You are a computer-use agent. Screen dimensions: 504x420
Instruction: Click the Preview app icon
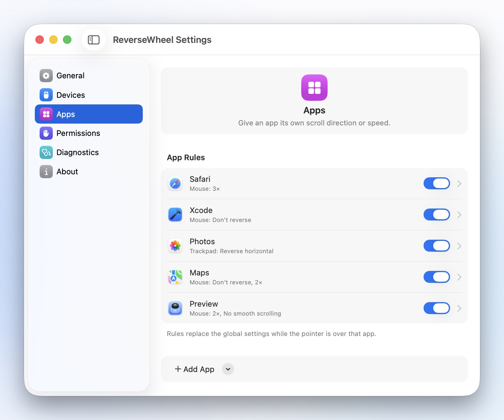point(175,308)
